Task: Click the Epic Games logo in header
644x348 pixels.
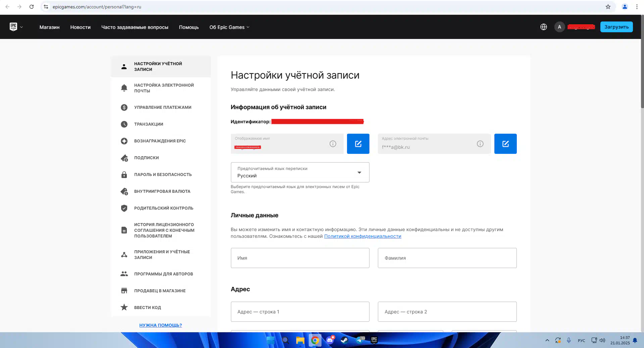Action: [13, 27]
